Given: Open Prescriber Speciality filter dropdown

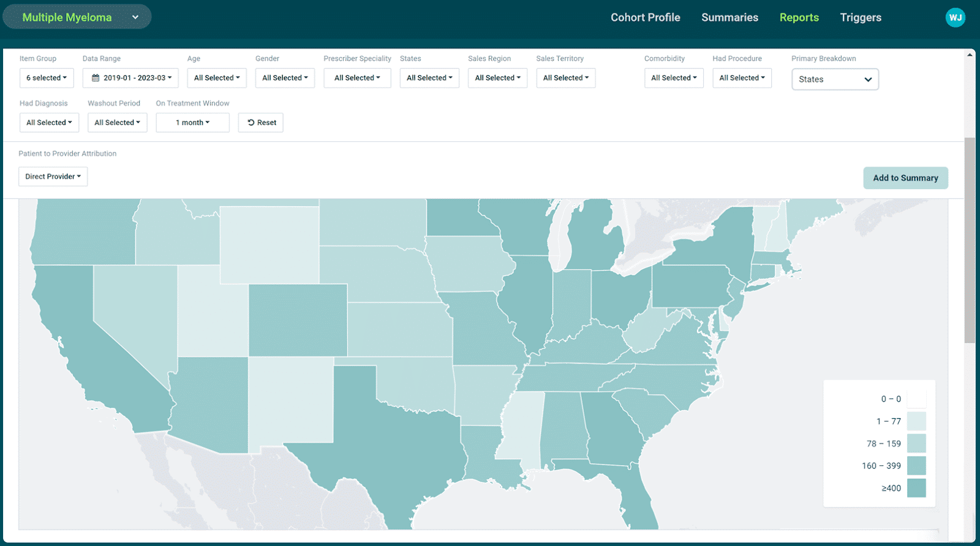Looking at the screenshot, I should point(357,78).
